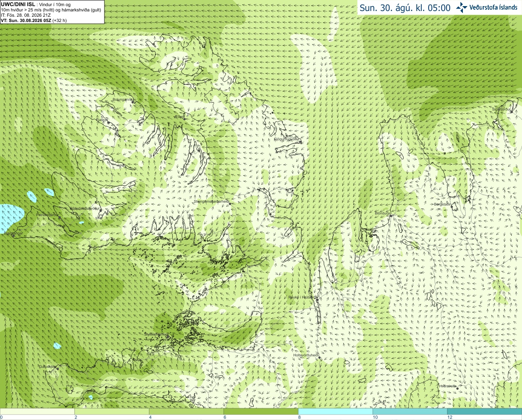Click the Veðurstofa Íslands logo icon
522x420 pixels.
click(462, 7)
